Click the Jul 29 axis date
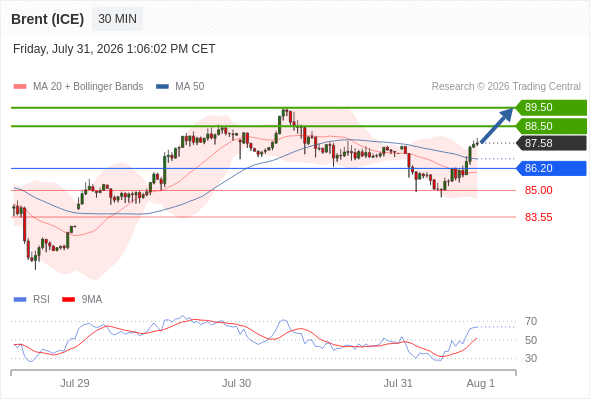 (x=75, y=383)
